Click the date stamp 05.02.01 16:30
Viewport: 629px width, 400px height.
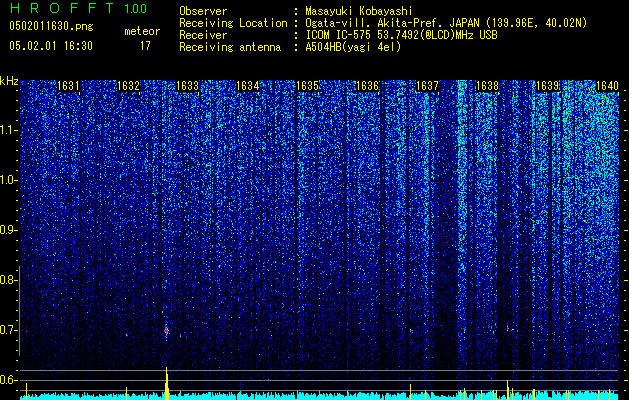pos(51,46)
